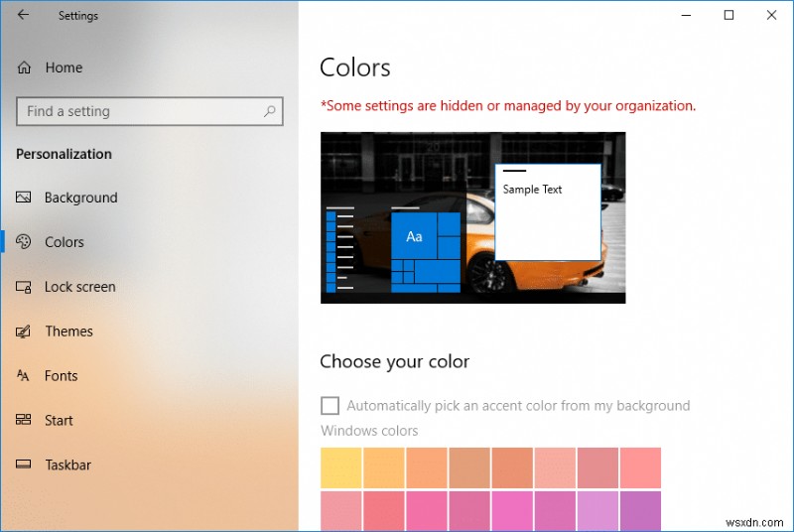
Task: Click the Fonts icon
Action: click(24, 376)
